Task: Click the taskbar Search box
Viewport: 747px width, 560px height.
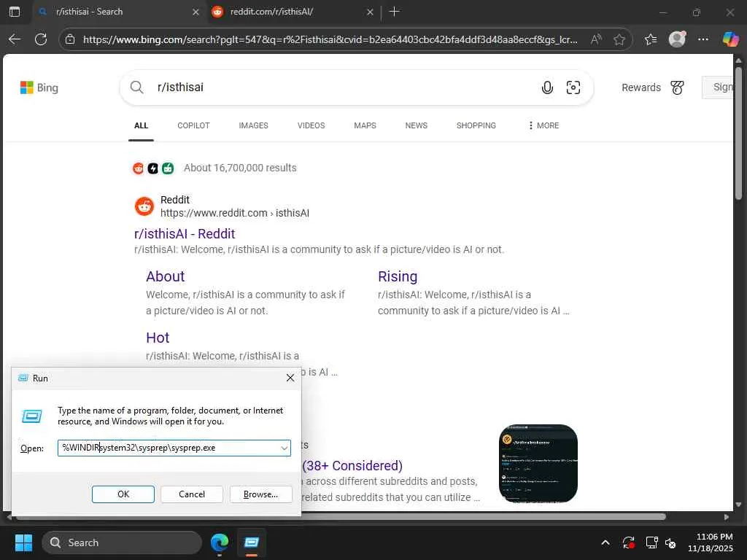Action: pos(122,542)
